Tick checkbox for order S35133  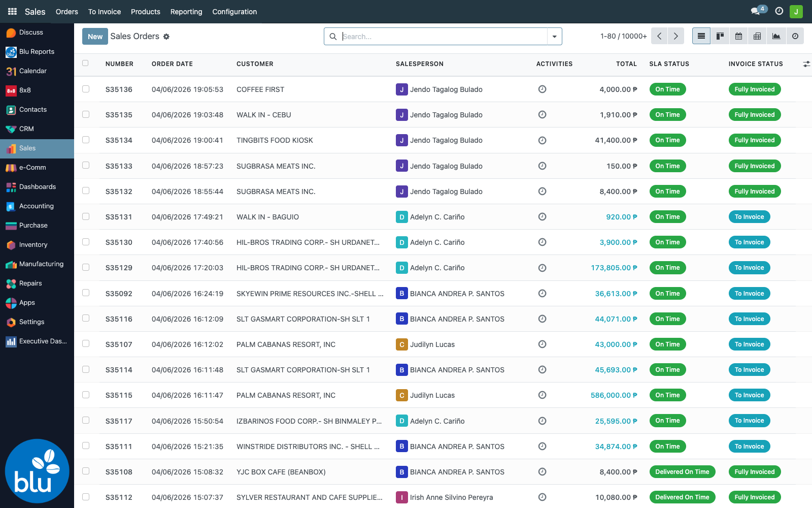coord(86,165)
